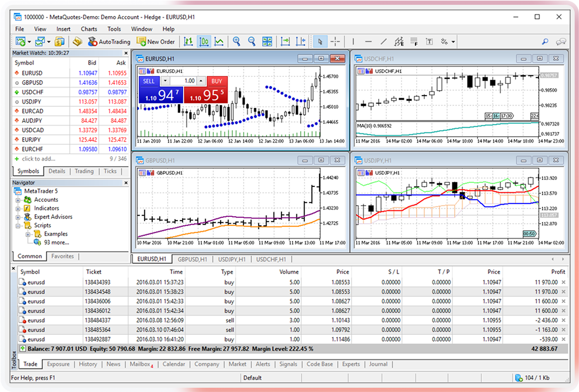
Task: Expand the Accounts node in Navigator
Action: (18, 200)
